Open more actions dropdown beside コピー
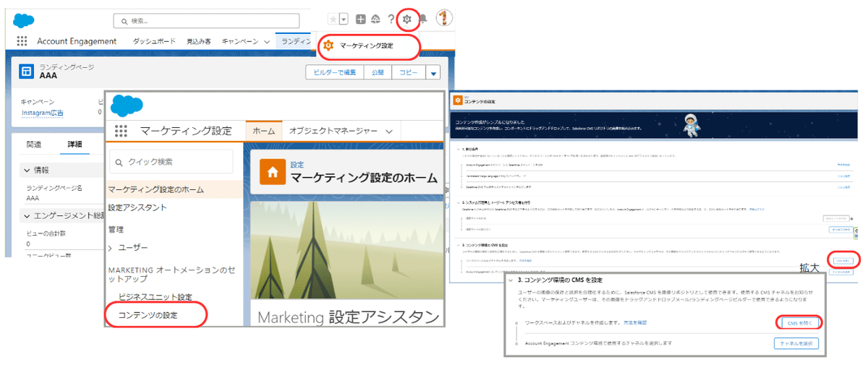 click(433, 73)
